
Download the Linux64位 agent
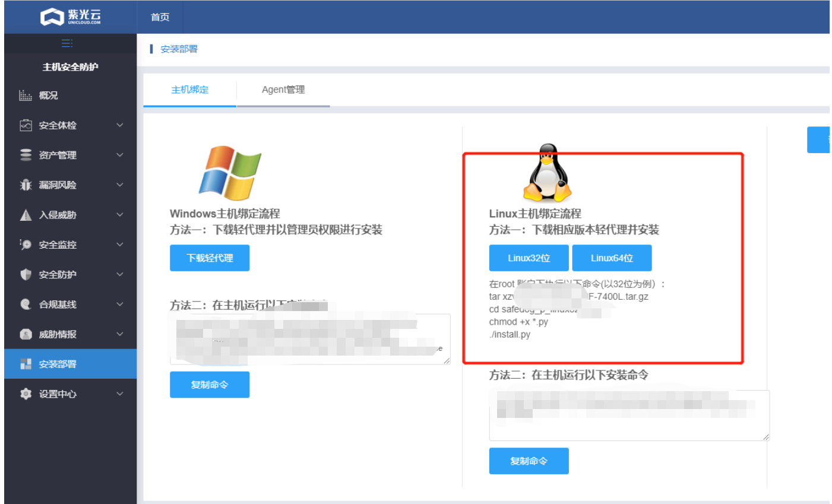612,258
